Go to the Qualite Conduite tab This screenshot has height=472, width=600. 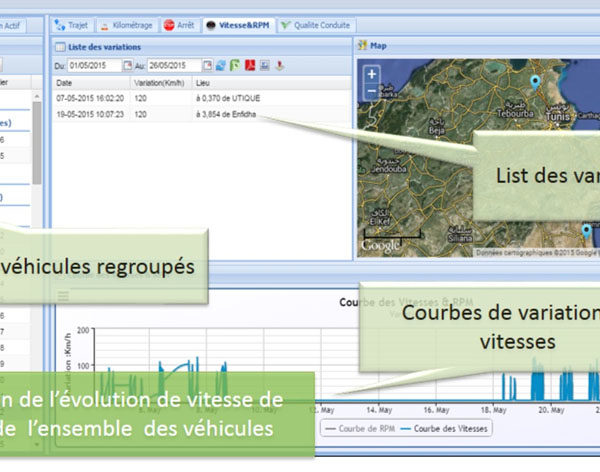316,24
